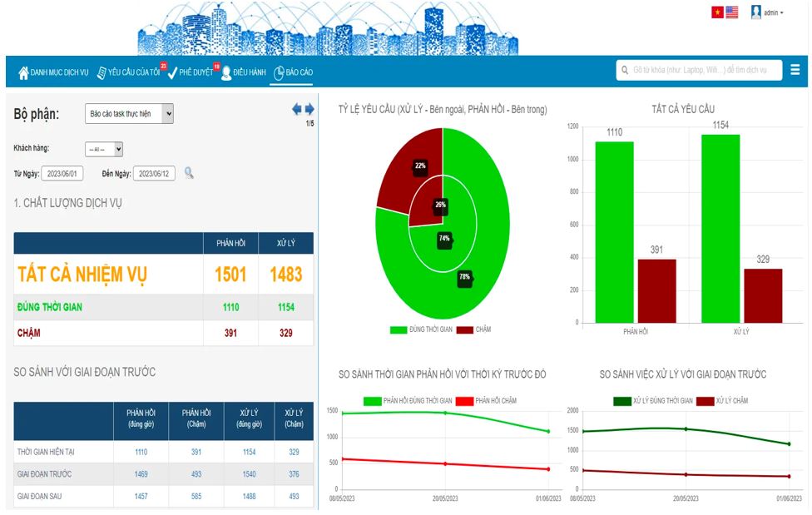Switch language using the Vietnam flag icon
Image resolution: width=812 pixels, height=515 pixels.
(x=717, y=12)
